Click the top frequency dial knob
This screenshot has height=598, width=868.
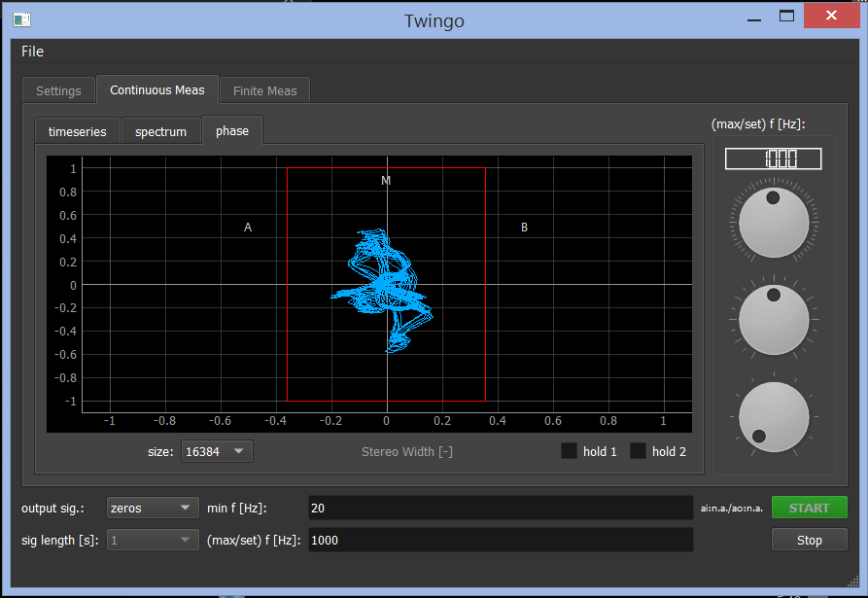(x=774, y=223)
